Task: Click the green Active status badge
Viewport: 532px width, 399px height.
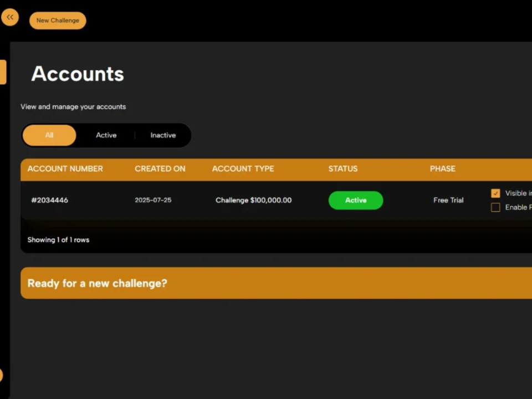Action: coord(355,200)
